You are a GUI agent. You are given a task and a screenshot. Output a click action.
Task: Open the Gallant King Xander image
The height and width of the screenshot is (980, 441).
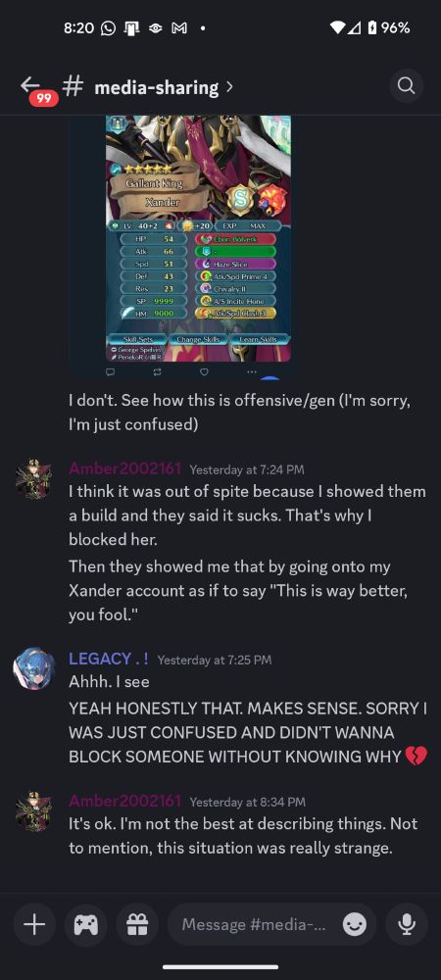coord(198,238)
